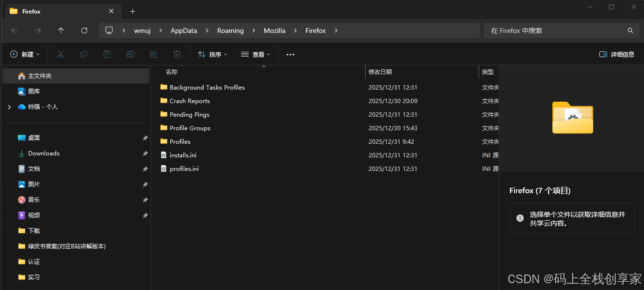This screenshot has width=644, height=290.
Task: Click the 在 Firefox 中搜索 search field
Action: (x=562, y=31)
